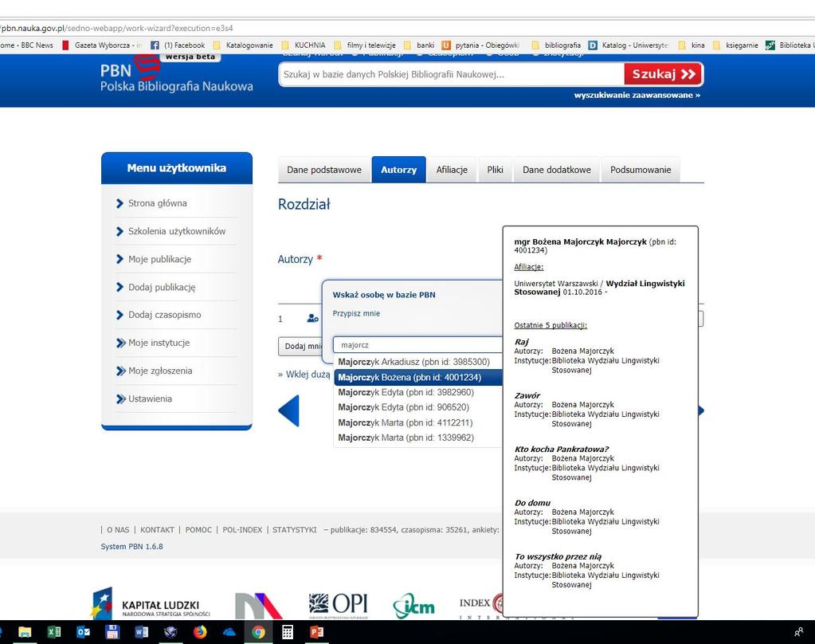Open the Kapitał Ludzki logo link
Viewport: 815px width, 644px height.
pos(151,603)
